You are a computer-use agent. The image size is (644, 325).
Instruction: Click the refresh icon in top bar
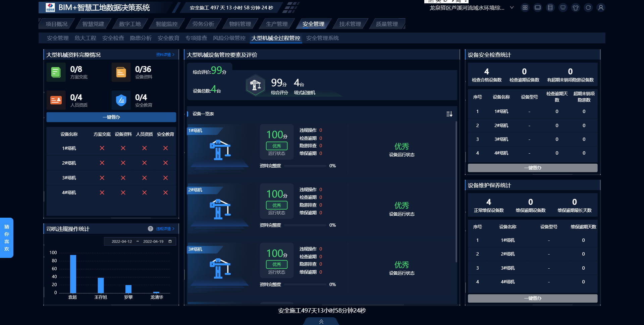(588, 8)
